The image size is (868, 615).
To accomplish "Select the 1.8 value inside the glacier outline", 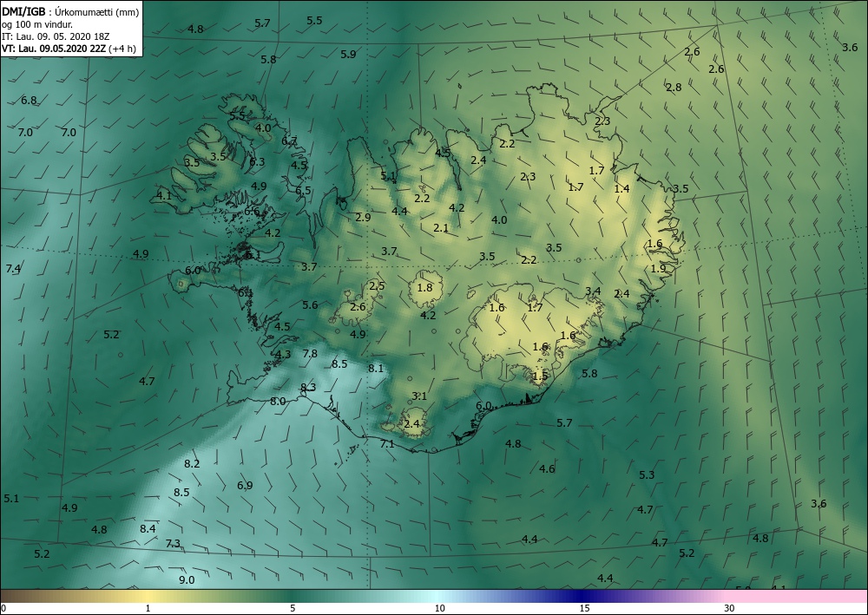I will (x=424, y=288).
